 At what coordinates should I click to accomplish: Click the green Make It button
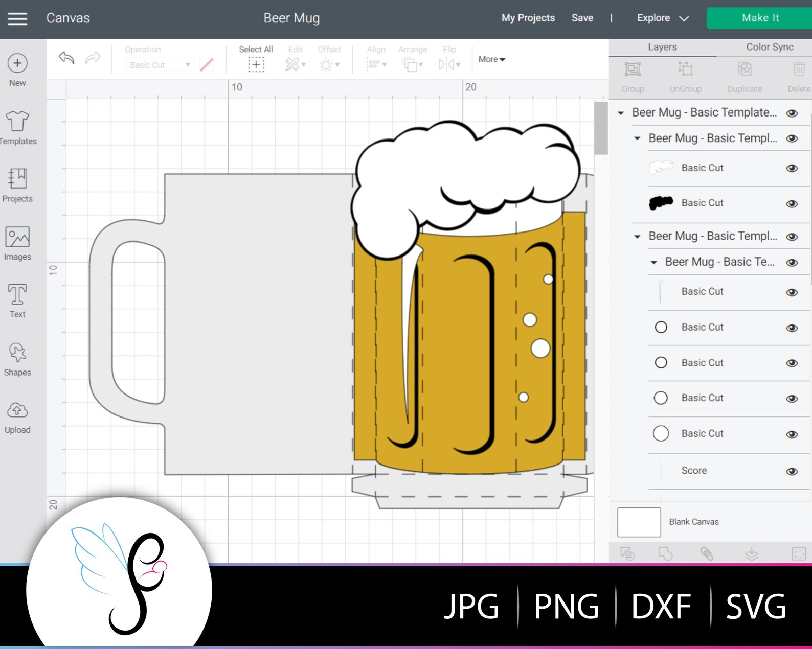(759, 18)
